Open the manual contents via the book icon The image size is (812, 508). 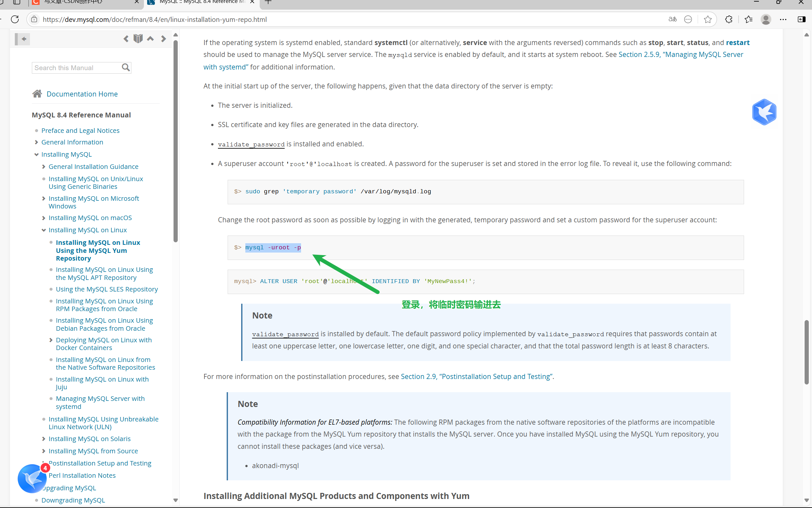[138, 38]
